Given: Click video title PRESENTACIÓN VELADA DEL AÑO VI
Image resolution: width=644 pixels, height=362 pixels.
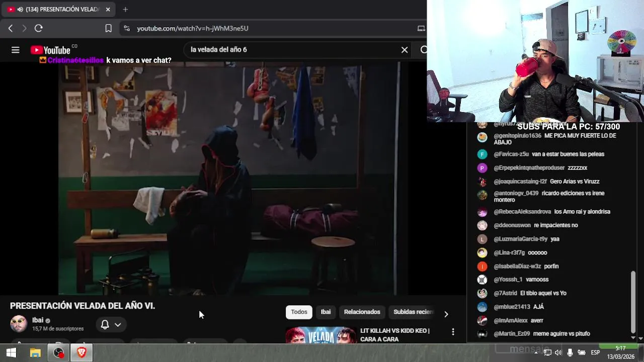Looking at the screenshot, I should tap(83, 306).
